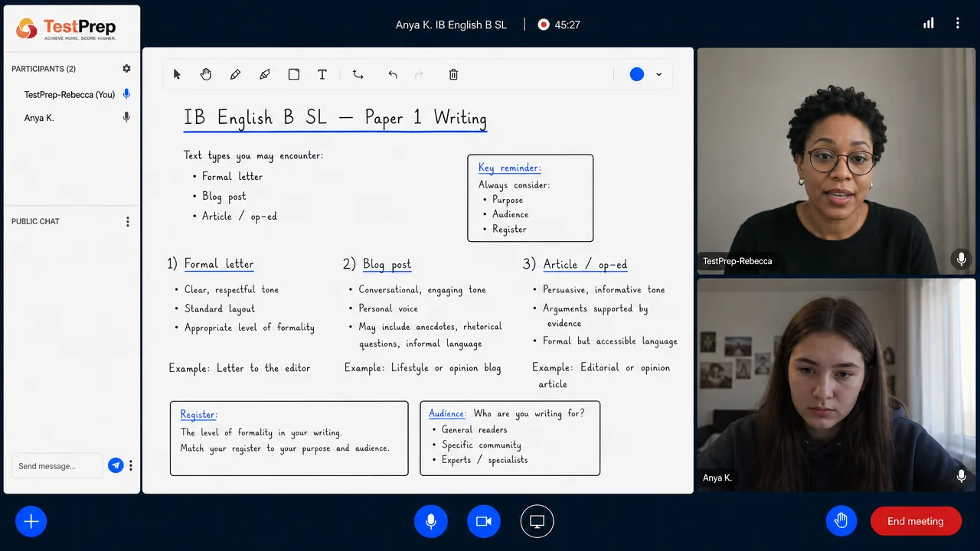Open participants settings gear
The height and width of the screenshot is (551, 980).
tap(127, 69)
